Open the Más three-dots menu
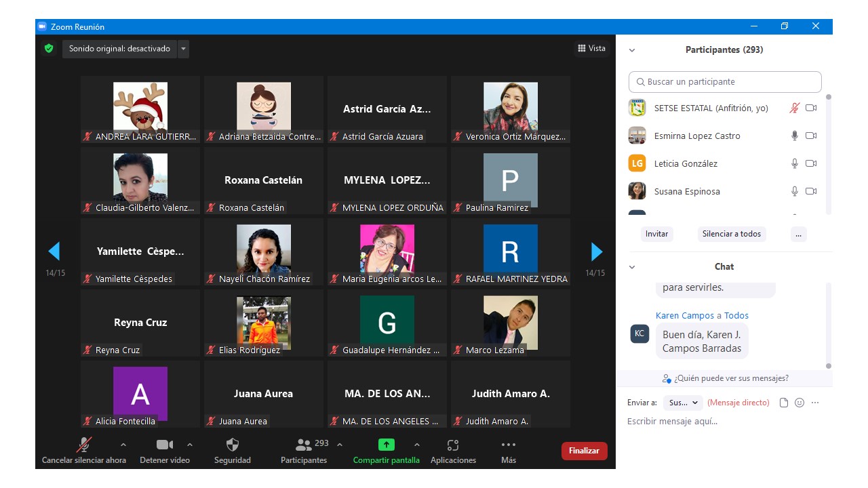Viewport: 868px width, 488px height. coord(508,445)
